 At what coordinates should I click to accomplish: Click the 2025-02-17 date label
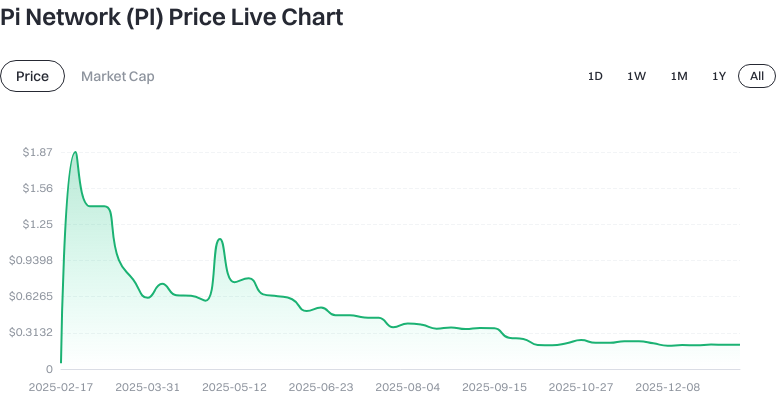[x=60, y=386]
